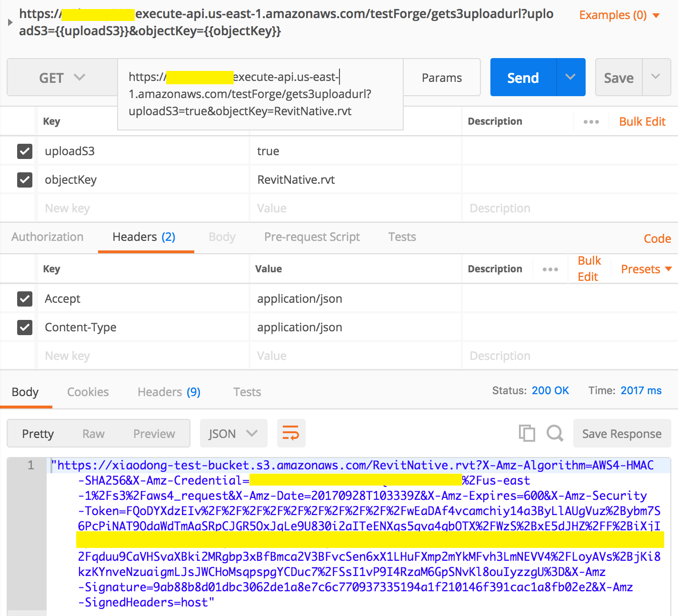Expand the Save button dropdown arrow
Viewport: 678px width, 616px height.
pyautogui.click(x=656, y=77)
